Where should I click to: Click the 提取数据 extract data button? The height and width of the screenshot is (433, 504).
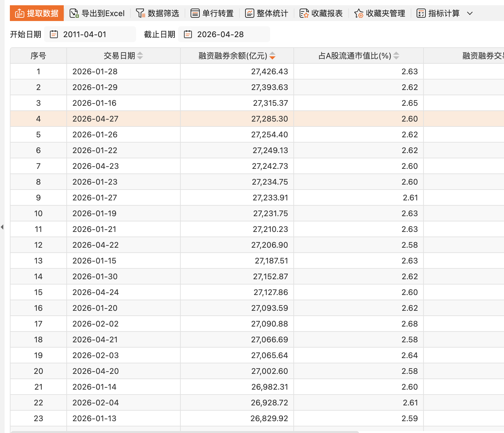[37, 13]
